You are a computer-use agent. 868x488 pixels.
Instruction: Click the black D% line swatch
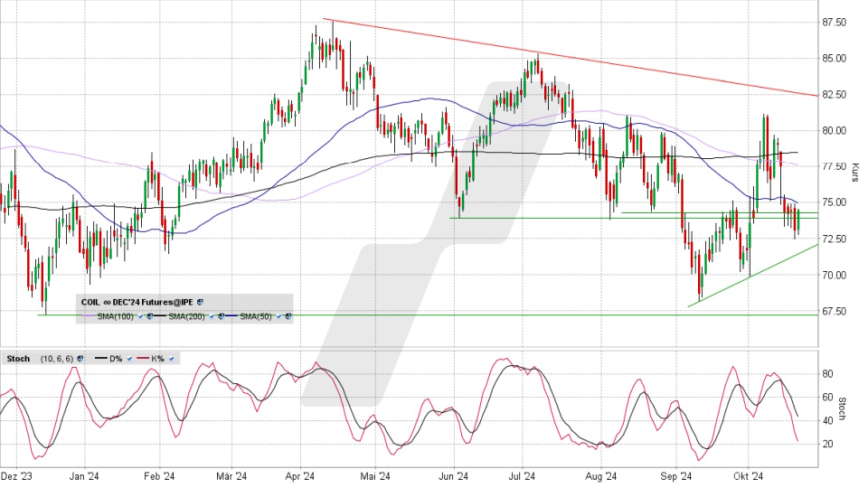point(100,358)
